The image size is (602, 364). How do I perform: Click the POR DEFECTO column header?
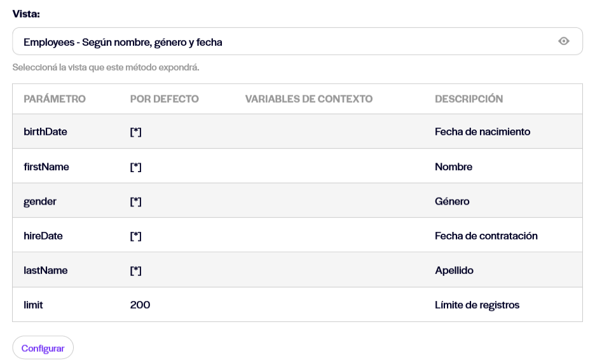coord(164,99)
